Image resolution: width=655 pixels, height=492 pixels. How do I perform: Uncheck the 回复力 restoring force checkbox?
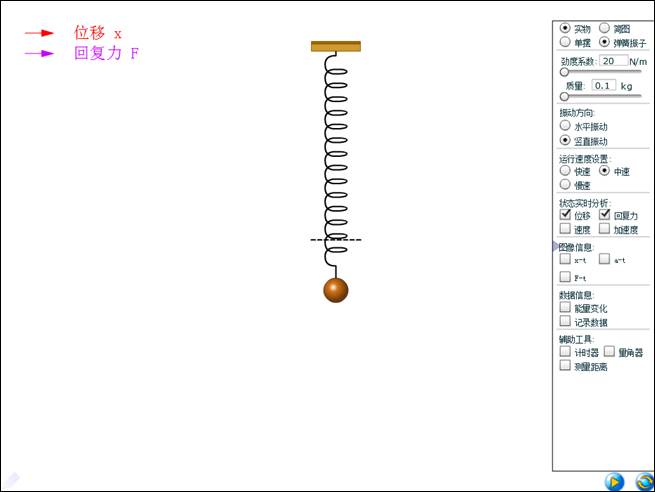pyautogui.click(x=604, y=215)
